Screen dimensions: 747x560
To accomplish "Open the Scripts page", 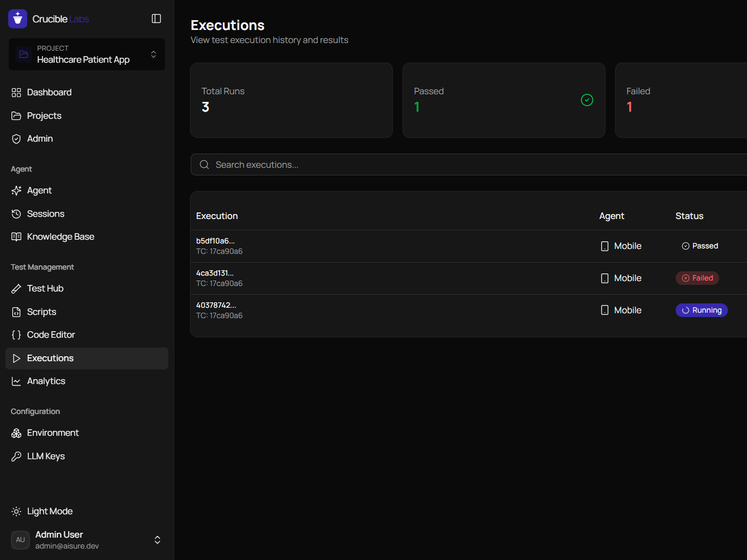I will point(87,312).
